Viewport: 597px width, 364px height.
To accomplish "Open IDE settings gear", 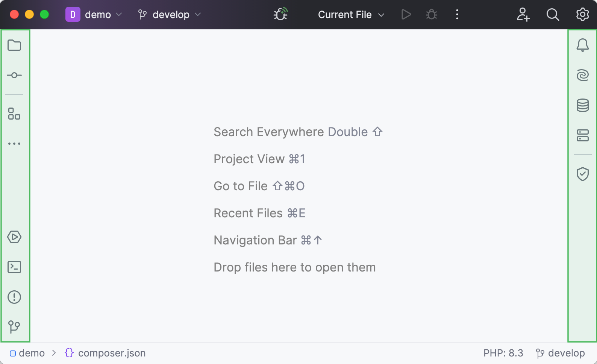I will tap(582, 15).
